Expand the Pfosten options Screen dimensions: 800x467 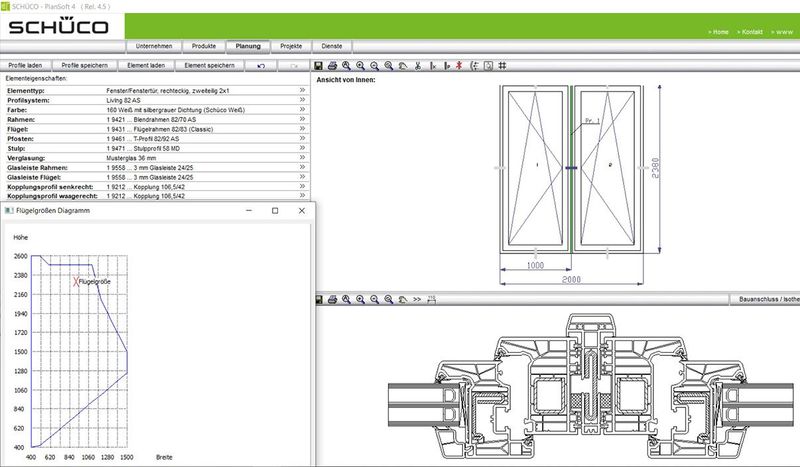click(302, 138)
